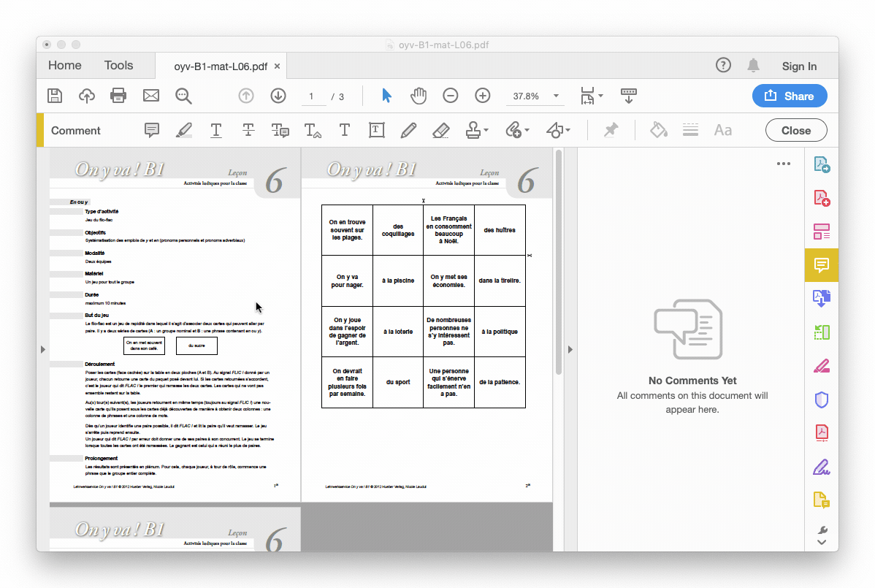Viewport: 875px width, 588px height.
Task: Open the Fill & Sign tool in sidebar
Action: [x=822, y=467]
